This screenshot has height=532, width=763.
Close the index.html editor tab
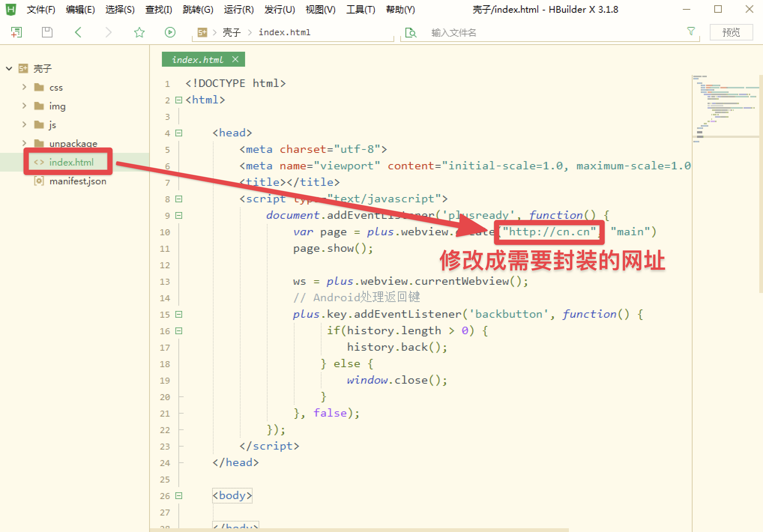[x=235, y=59]
